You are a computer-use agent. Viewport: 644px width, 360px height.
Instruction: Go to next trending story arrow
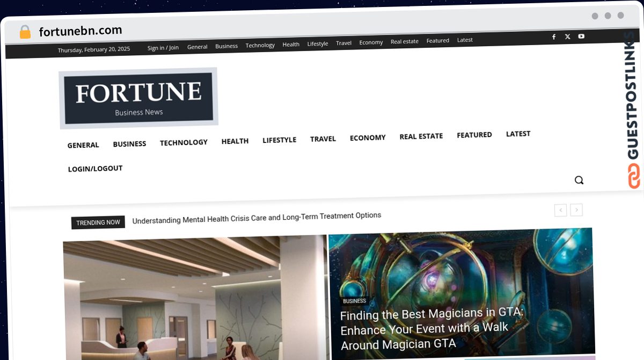[576, 210]
